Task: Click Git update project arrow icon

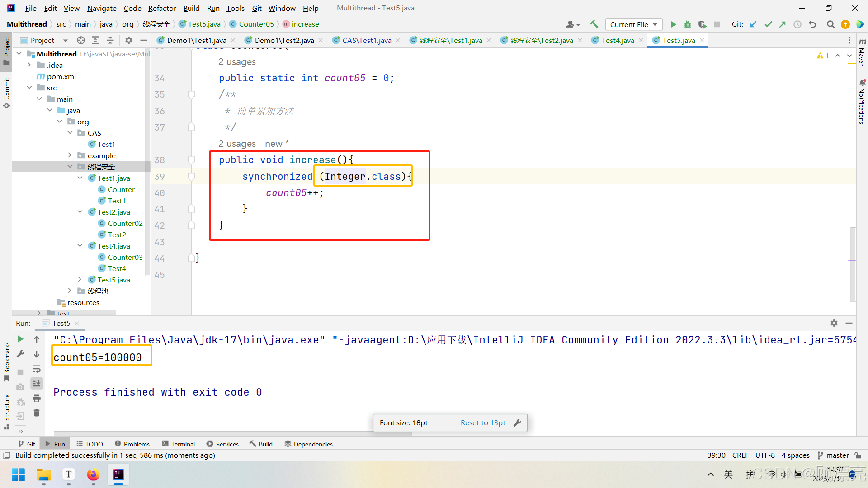Action: (753, 24)
